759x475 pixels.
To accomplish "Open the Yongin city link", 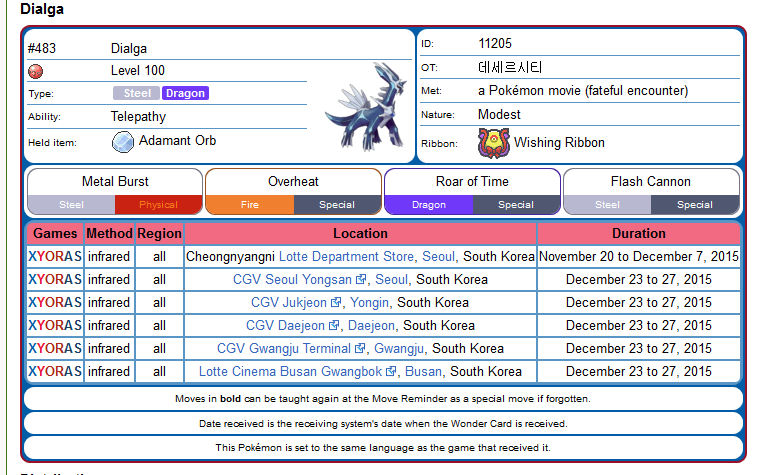I will pos(369,303).
